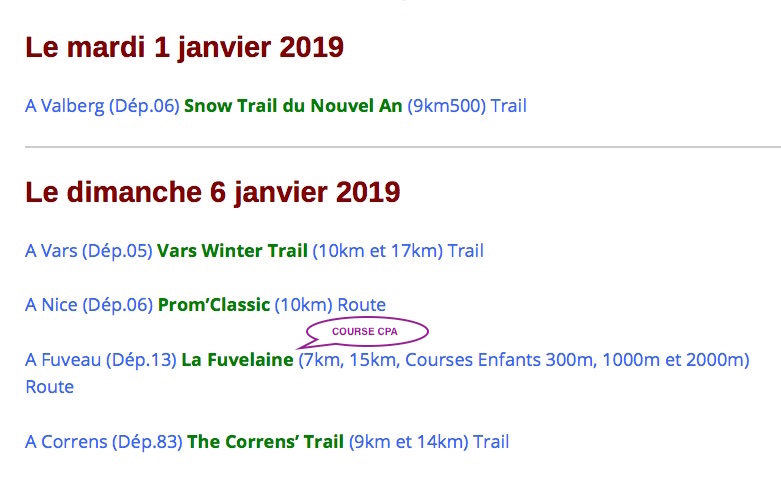Click the (10km) Route text after Prom'Classic
The height and width of the screenshot is (481, 781).
pyautogui.click(x=330, y=305)
